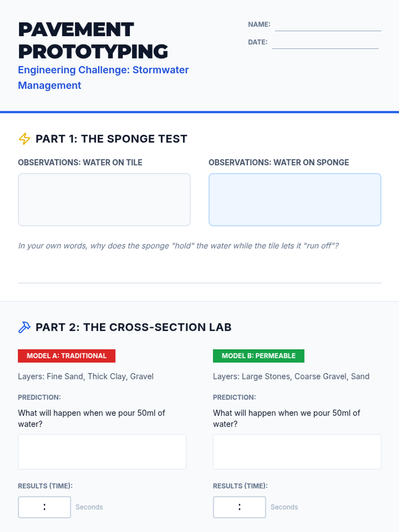Viewport: 399px width, 532px height.
Task: Click the Pavement Prototyping title
Action: coord(93,40)
